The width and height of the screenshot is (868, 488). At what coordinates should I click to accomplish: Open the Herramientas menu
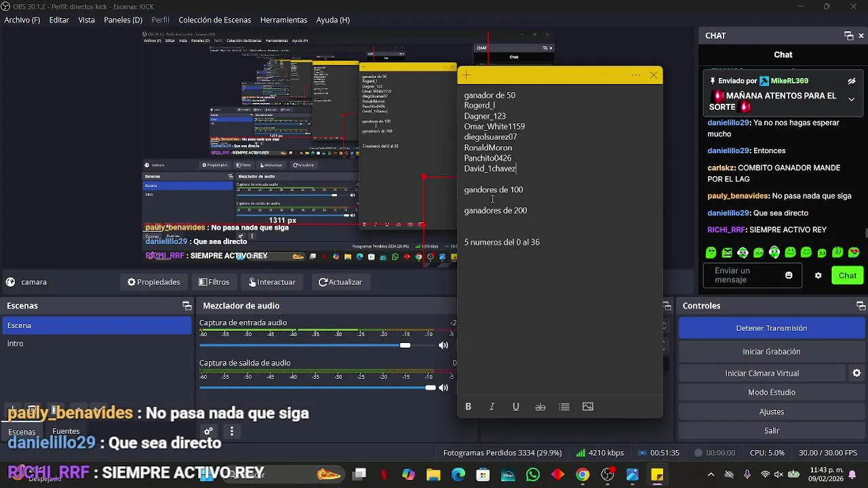tap(283, 20)
